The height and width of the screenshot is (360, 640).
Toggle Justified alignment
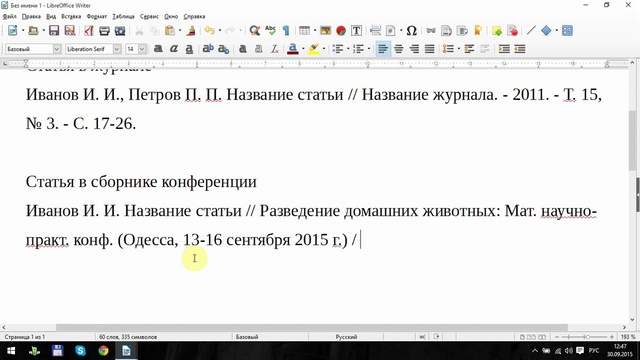(x=429, y=49)
